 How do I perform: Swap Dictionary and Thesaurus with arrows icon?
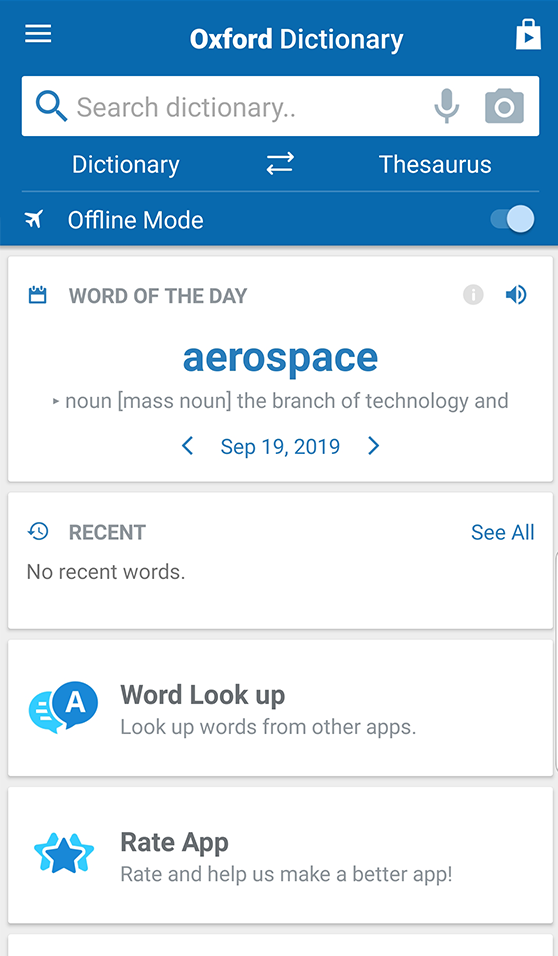pyautogui.click(x=280, y=164)
